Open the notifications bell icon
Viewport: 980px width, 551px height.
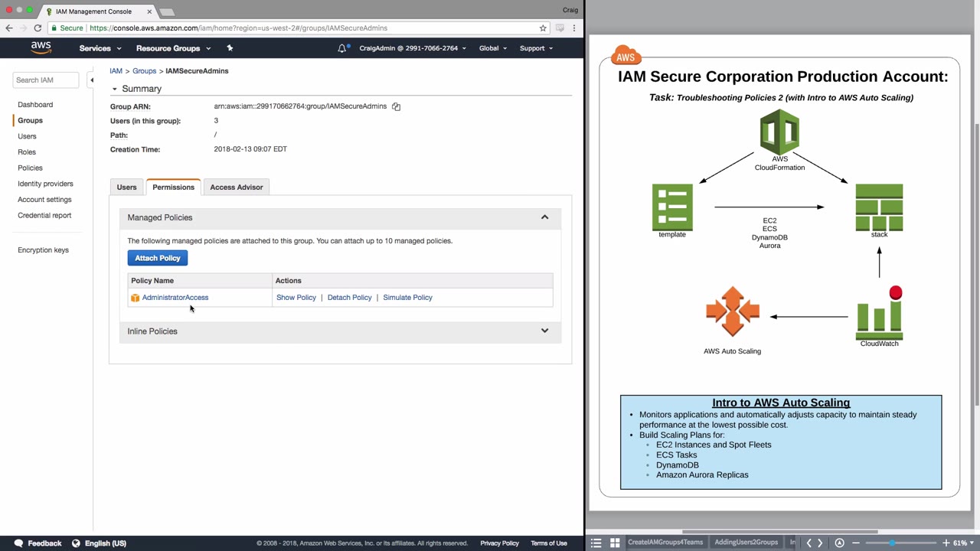tap(342, 48)
